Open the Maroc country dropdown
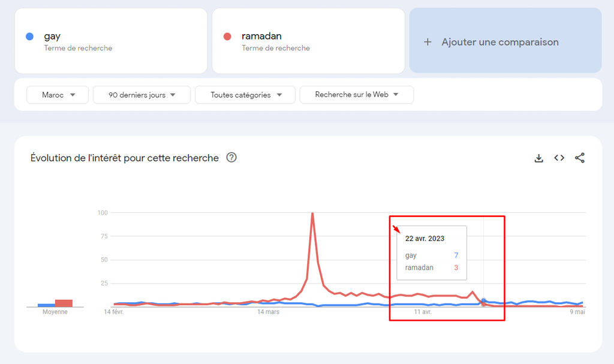 point(58,95)
